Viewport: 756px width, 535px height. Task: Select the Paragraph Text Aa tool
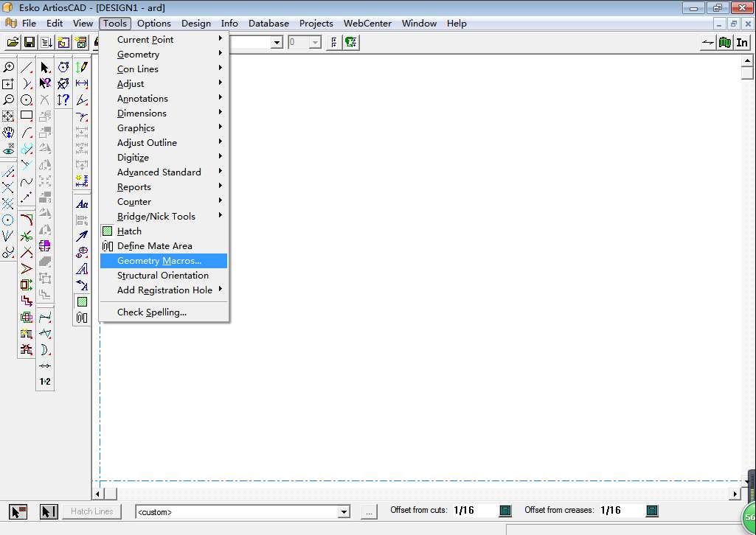point(82,204)
